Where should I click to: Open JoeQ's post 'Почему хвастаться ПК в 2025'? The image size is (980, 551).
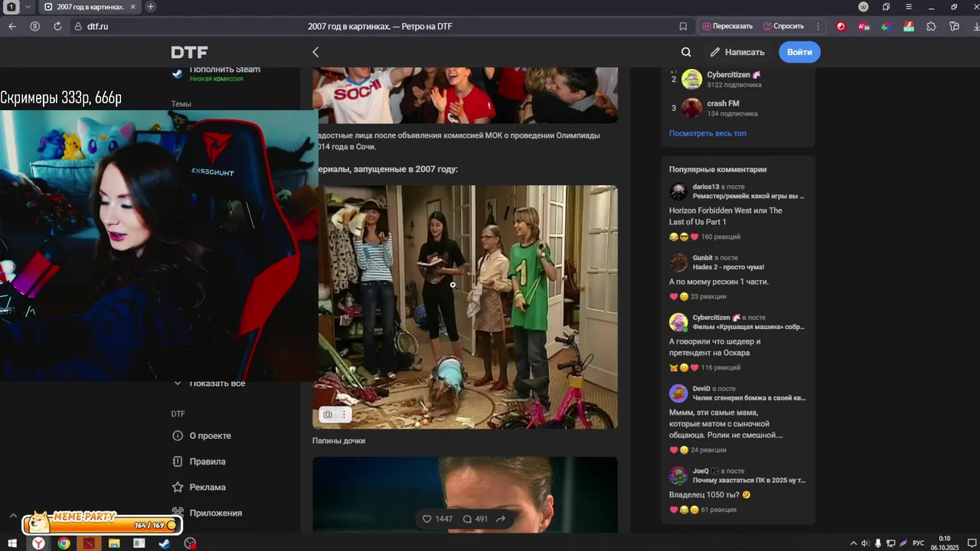749,481
